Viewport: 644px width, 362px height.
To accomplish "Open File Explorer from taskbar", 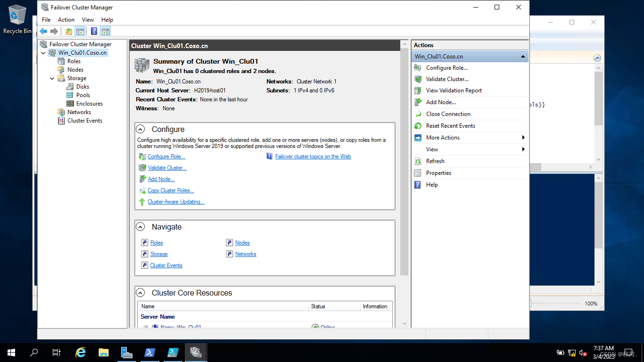I will click(x=104, y=353).
